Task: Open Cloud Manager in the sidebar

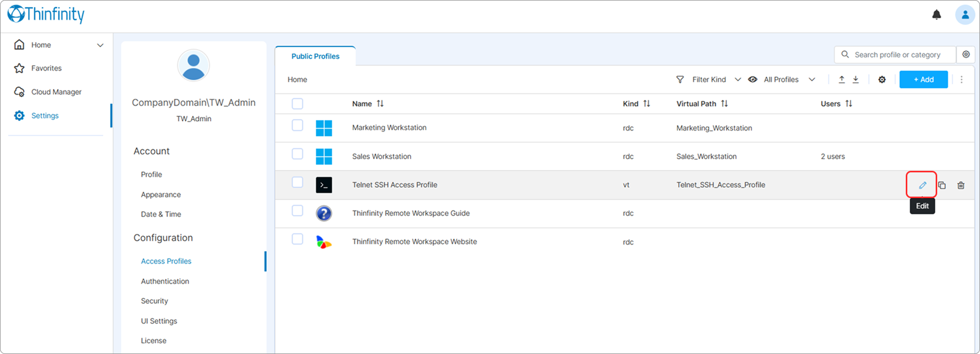Action: (56, 92)
